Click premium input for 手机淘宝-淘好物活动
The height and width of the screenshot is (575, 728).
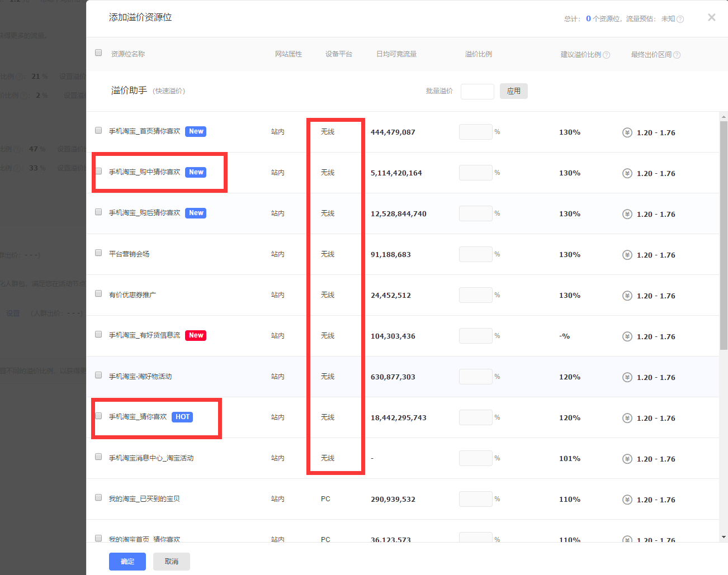(x=476, y=377)
